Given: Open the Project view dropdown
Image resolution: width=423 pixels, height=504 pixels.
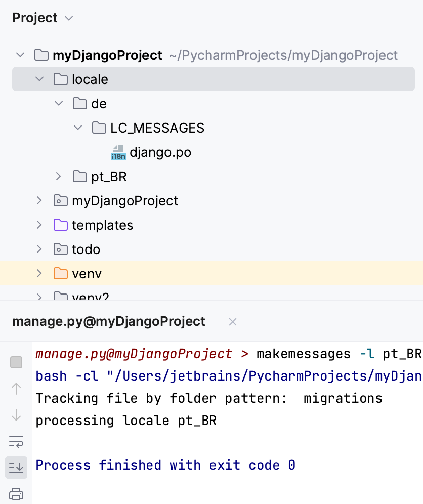Looking at the screenshot, I should pyautogui.click(x=69, y=18).
